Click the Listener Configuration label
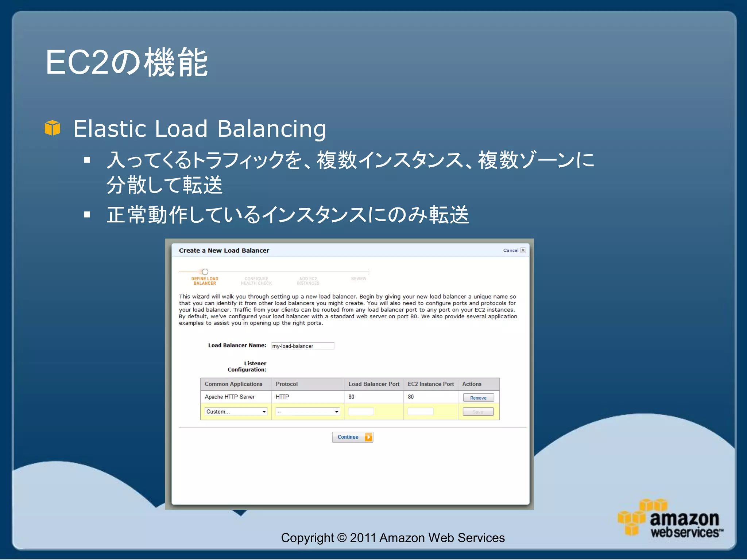 (x=247, y=366)
